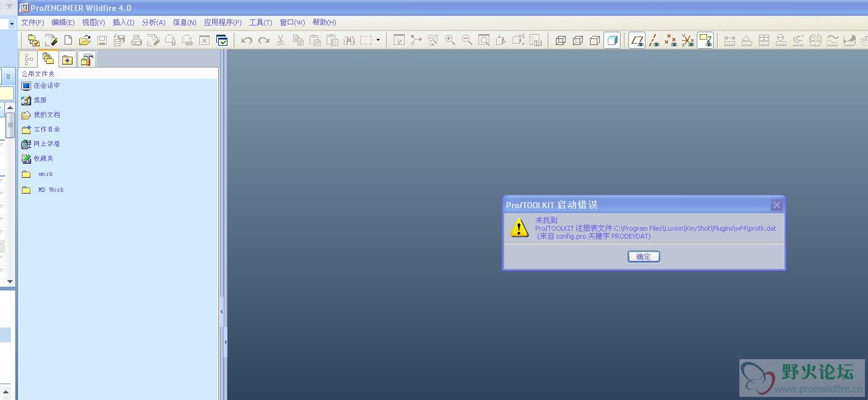Toggle coordinate systems display
868x400 pixels.
pos(688,41)
